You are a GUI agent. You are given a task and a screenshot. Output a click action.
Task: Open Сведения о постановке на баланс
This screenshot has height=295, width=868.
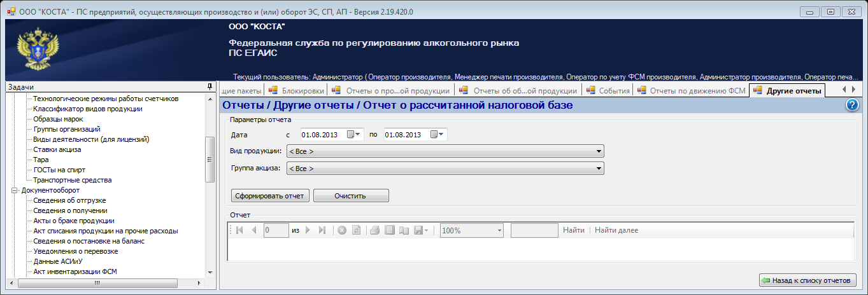(x=89, y=241)
